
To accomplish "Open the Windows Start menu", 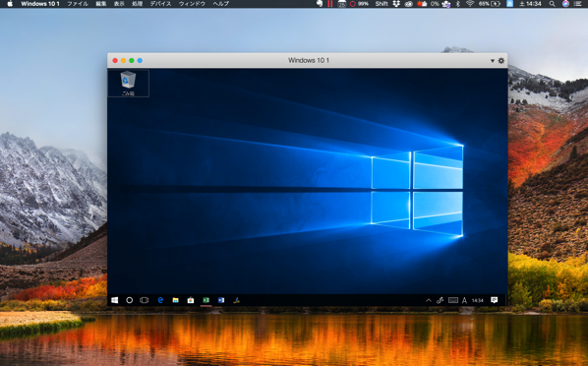I will (x=115, y=300).
